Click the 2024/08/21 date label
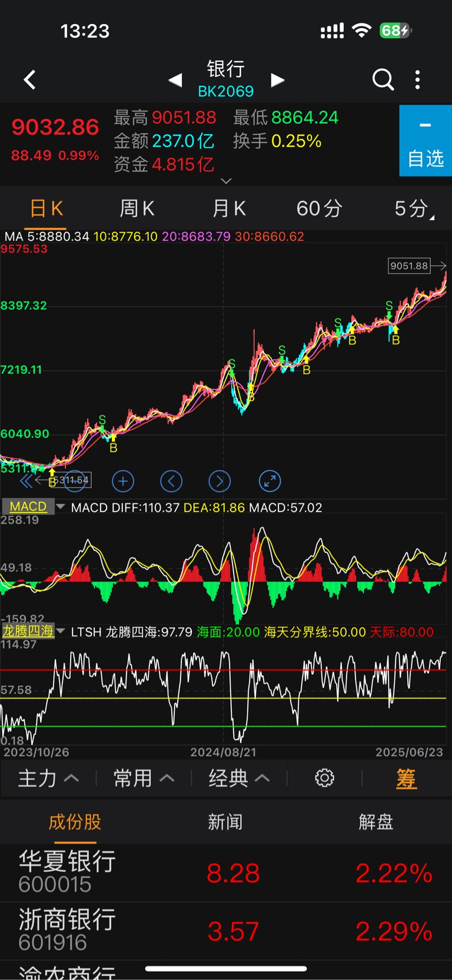Screen dimensions: 452x980 tap(223, 752)
